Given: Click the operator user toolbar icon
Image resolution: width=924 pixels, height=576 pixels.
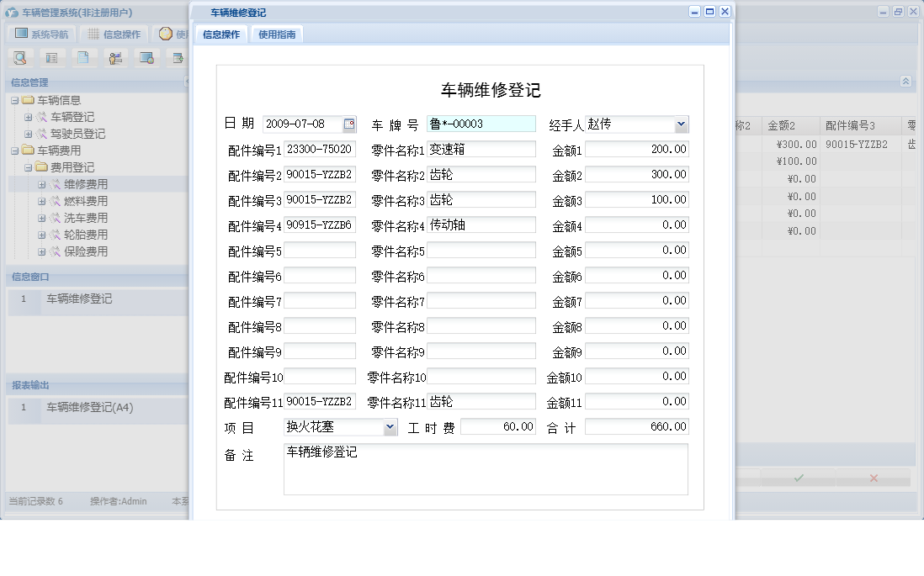Looking at the screenshot, I should tap(115, 57).
